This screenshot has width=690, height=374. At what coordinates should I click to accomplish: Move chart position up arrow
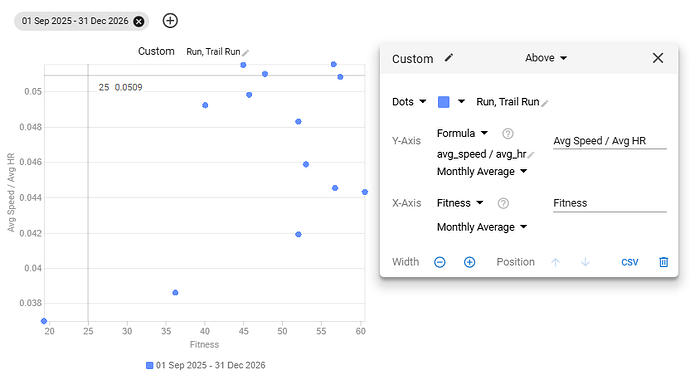(555, 262)
